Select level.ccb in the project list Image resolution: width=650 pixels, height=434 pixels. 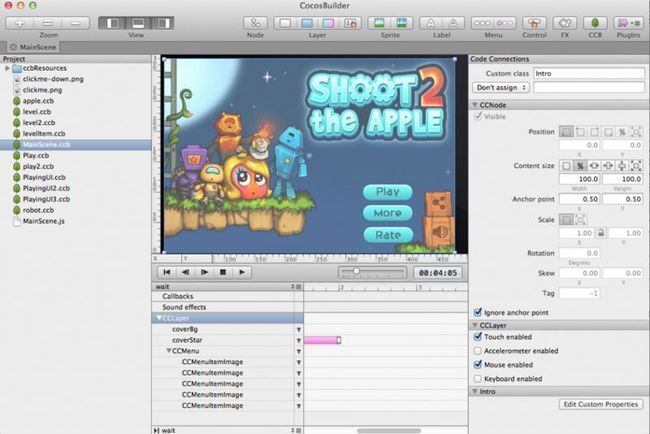tap(36, 112)
